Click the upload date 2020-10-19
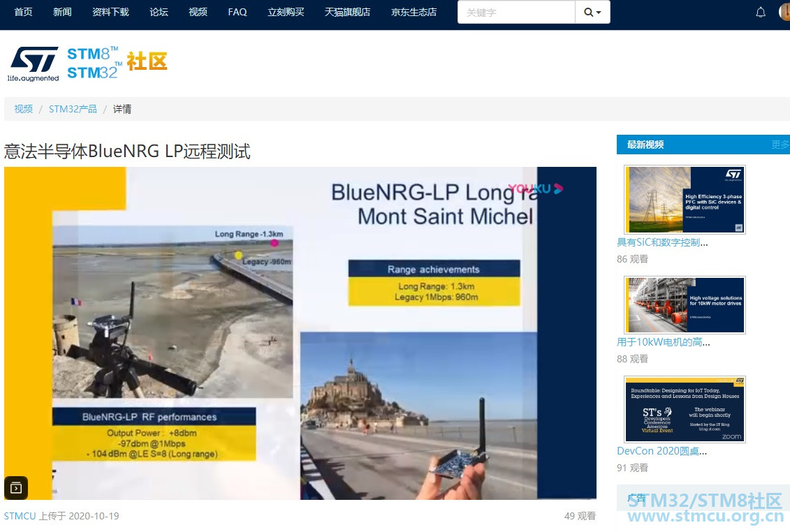The width and height of the screenshot is (790, 532). (x=94, y=516)
